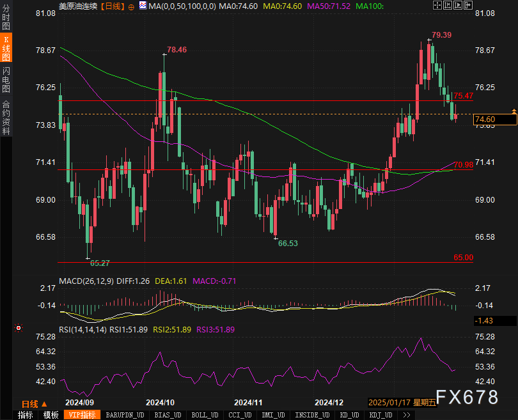Click the second of four top-right chart icons

click(x=447, y=5)
